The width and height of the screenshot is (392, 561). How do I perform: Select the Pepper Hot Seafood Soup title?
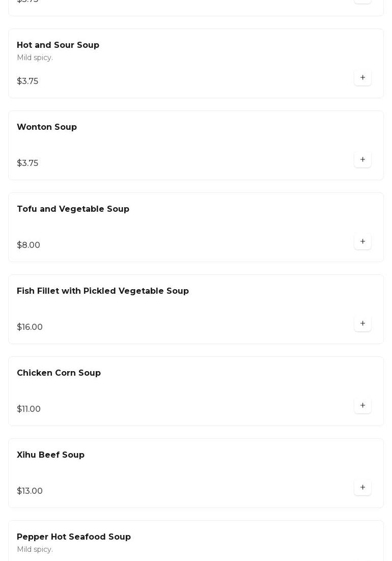click(74, 537)
